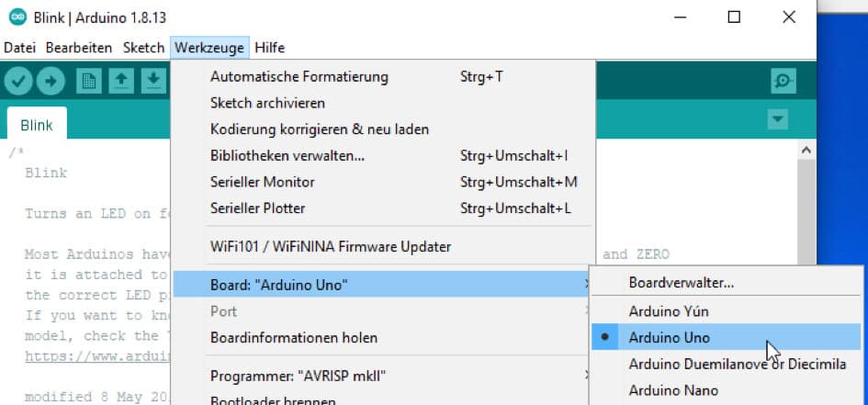
Task: Maximize the Arduino window
Action: click(x=734, y=17)
